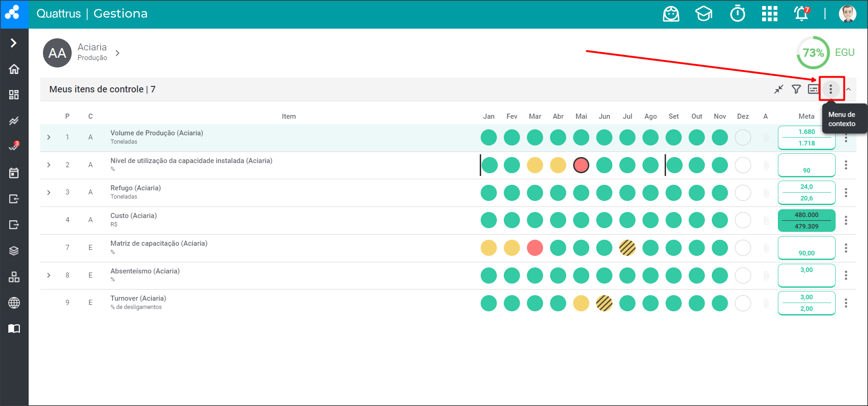Screen dimensions: 868x406
Task: Open the calendar icon in sidebar
Action: [14, 173]
